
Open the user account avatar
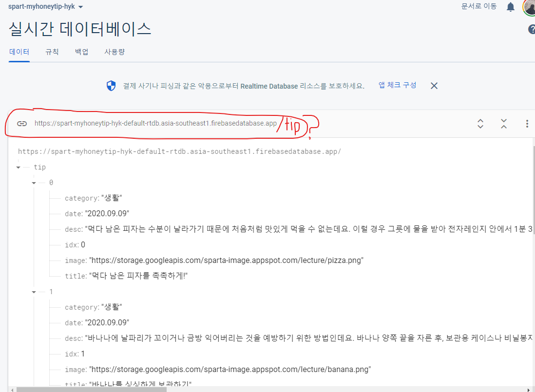pyautogui.click(x=529, y=7)
